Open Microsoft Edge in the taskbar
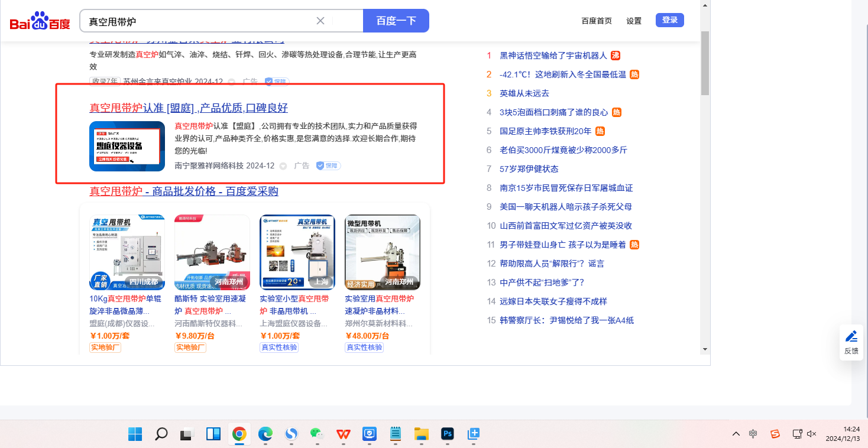Viewport: 868px width, 448px height. 265,434
